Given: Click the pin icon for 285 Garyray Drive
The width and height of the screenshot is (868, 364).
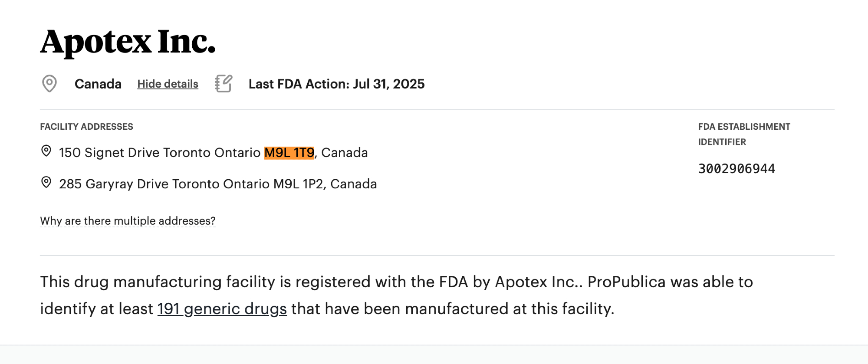Looking at the screenshot, I should (46, 182).
